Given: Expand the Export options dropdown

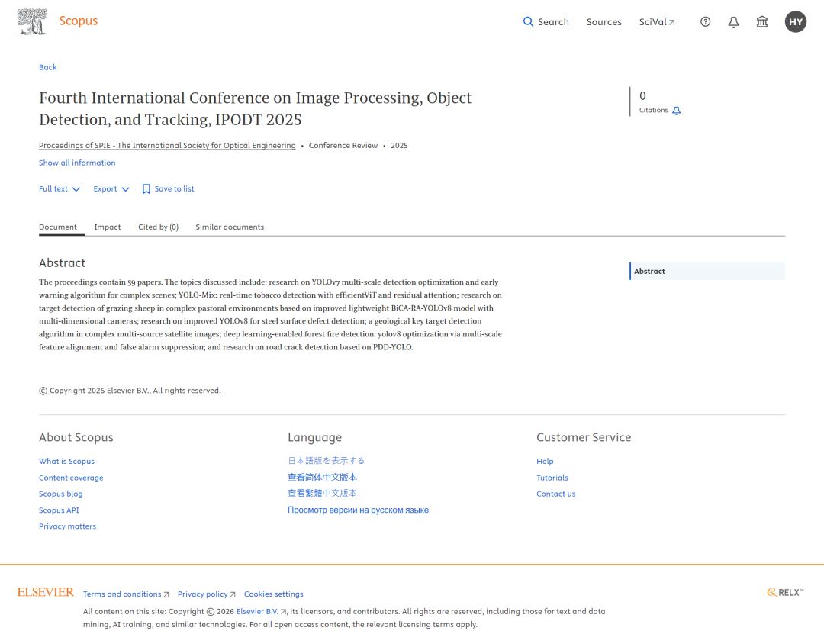Looking at the screenshot, I should 111,188.
